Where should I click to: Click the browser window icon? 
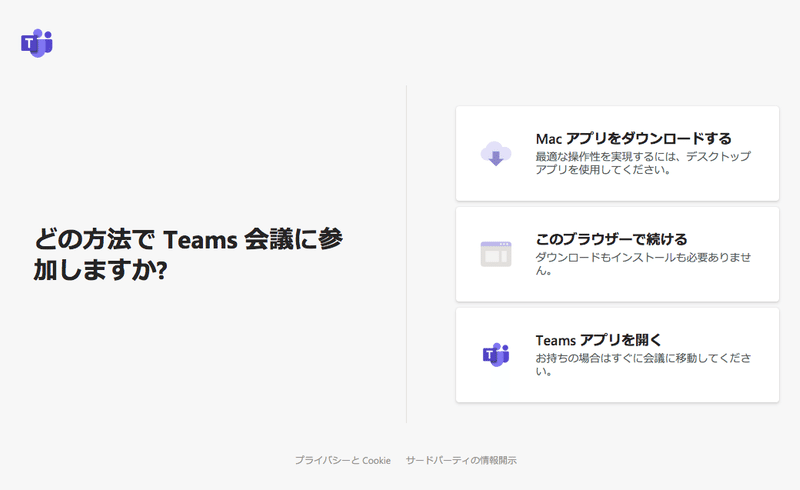click(495, 254)
